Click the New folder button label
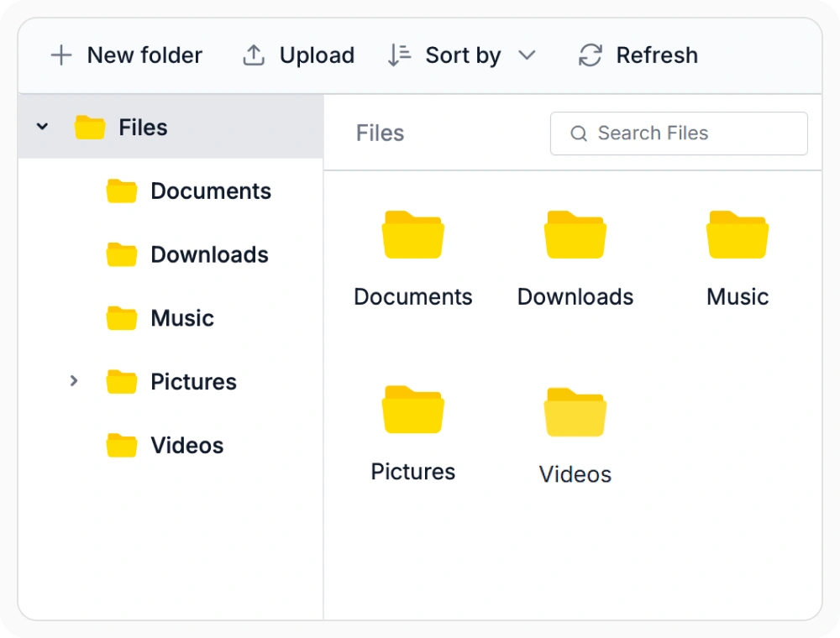The image size is (840, 638). [x=144, y=55]
